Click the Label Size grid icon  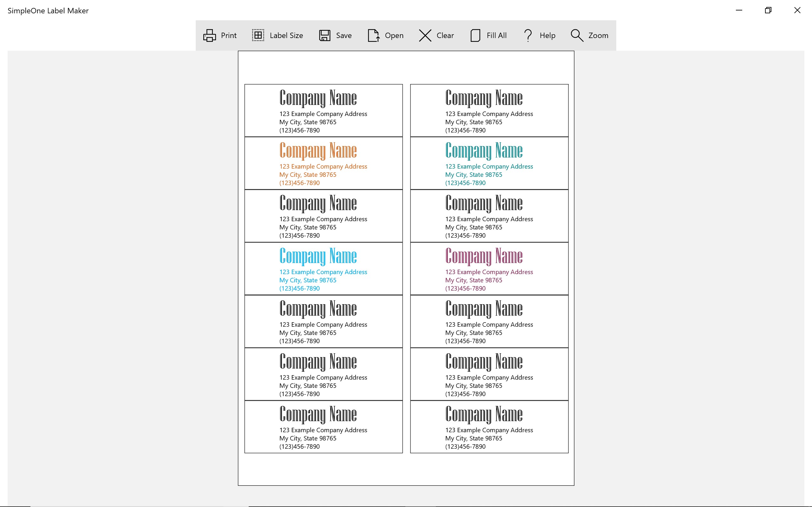click(x=258, y=35)
